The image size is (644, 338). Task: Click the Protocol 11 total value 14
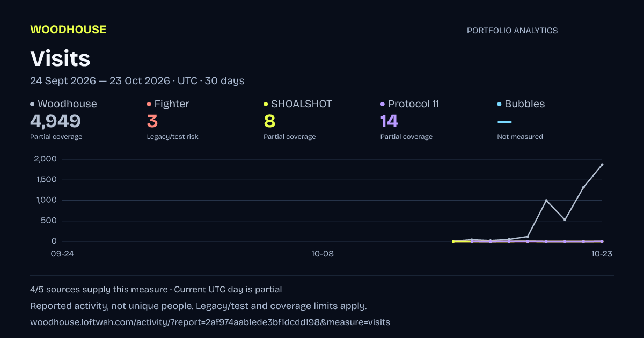[x=389, y=121]
